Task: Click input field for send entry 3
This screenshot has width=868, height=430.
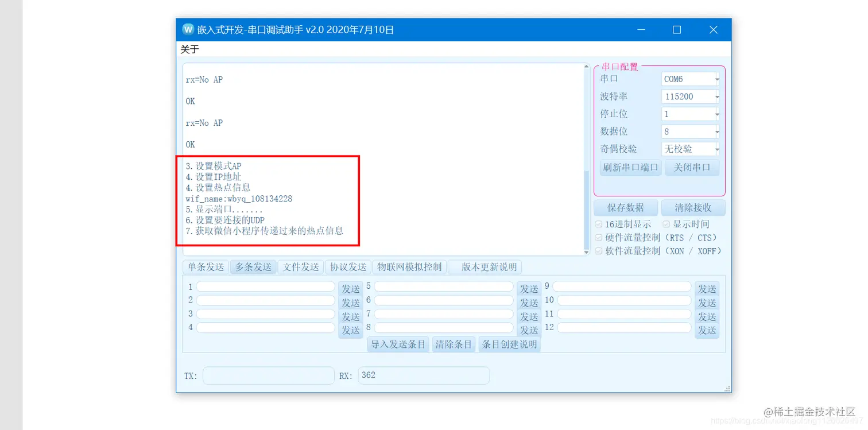Action: [266, 314]
